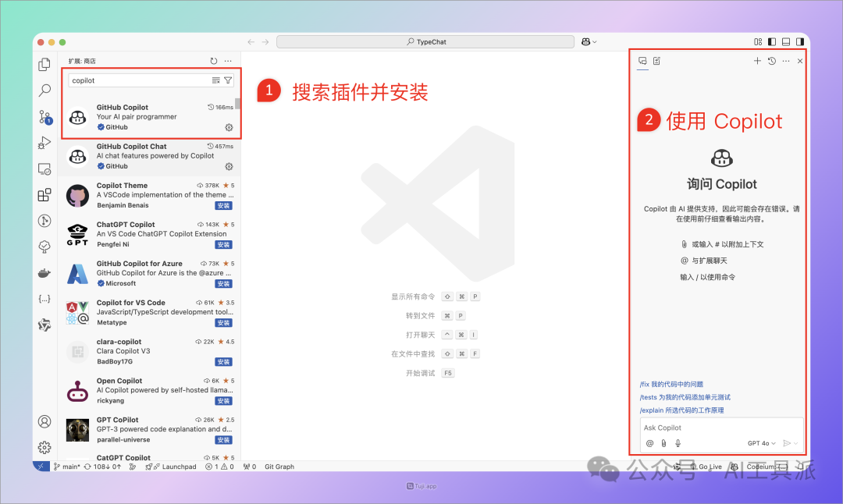Start voice chat with microphone icon
This screenshot has height=504, width=843.
click(678, 443)
